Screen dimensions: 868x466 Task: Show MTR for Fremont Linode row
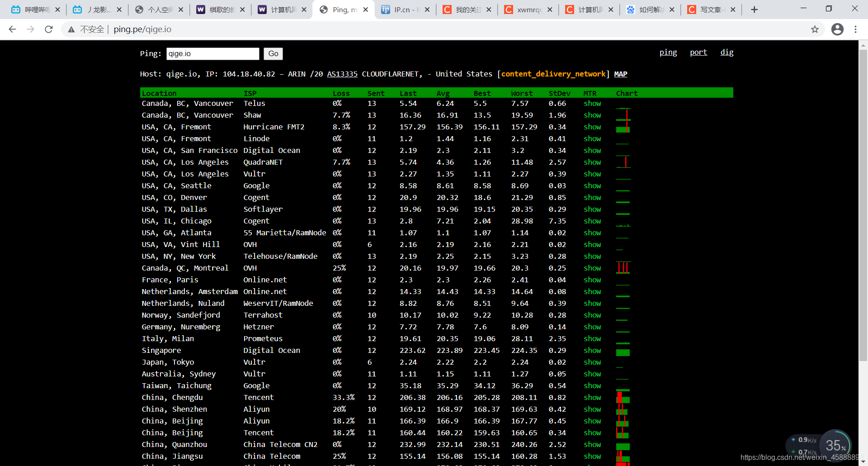coord(592,139)
